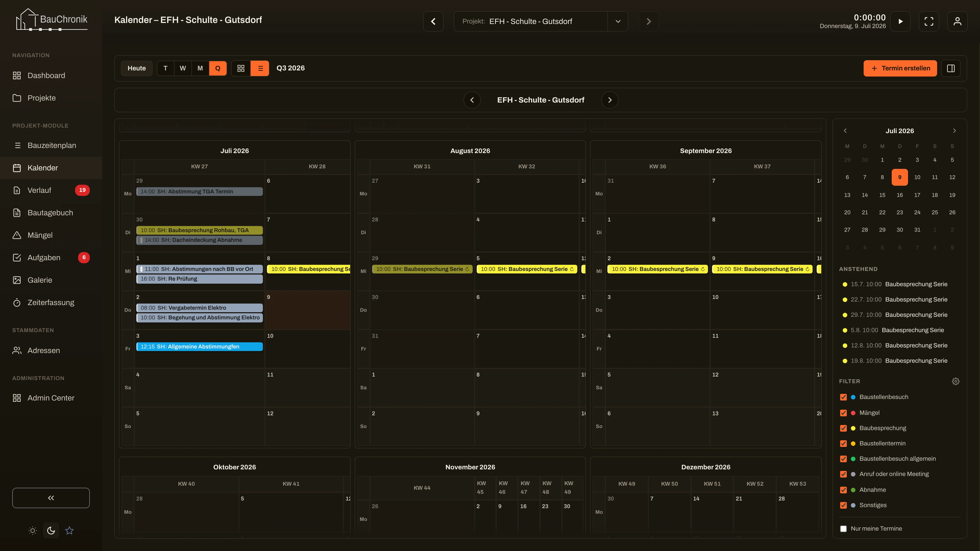The height and width of the screenshot is (551, 980).
Task: Open 14:00 Dacheindeckung Abnahme event
Action: (x=199, y=240)
